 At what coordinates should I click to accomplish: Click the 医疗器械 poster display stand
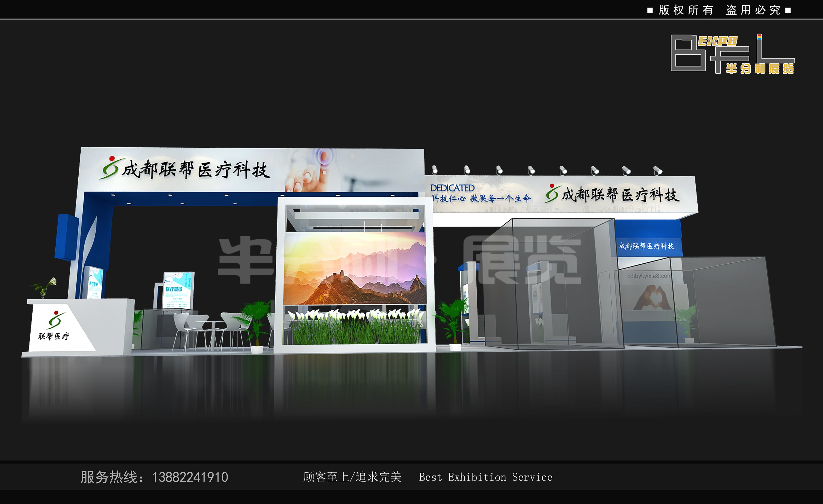click(x=178, y=290)
